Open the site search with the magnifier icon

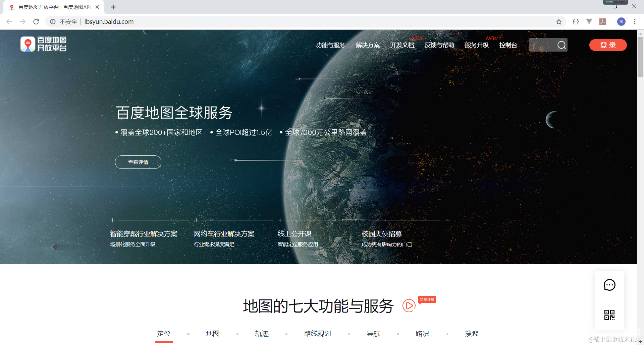click(561, 45)
